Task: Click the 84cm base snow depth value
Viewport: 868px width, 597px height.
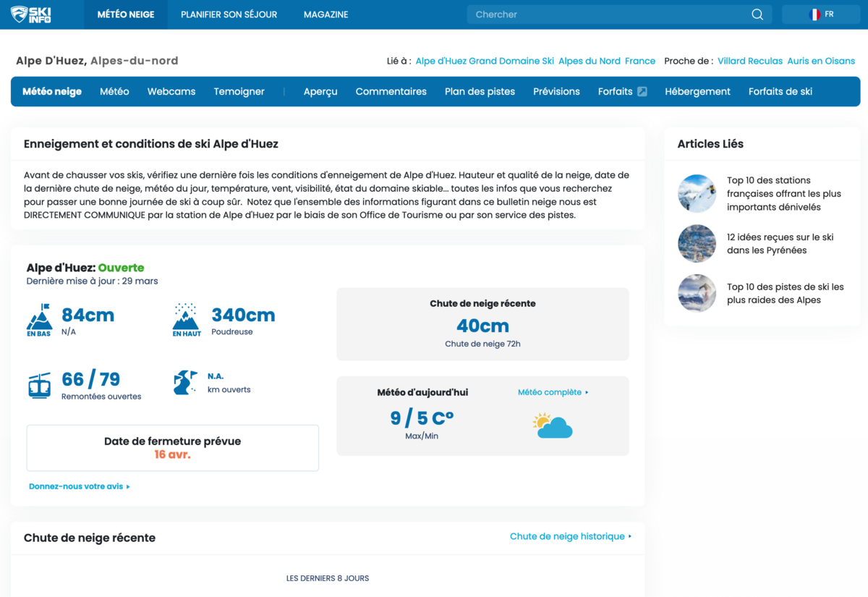Action: 88,315
